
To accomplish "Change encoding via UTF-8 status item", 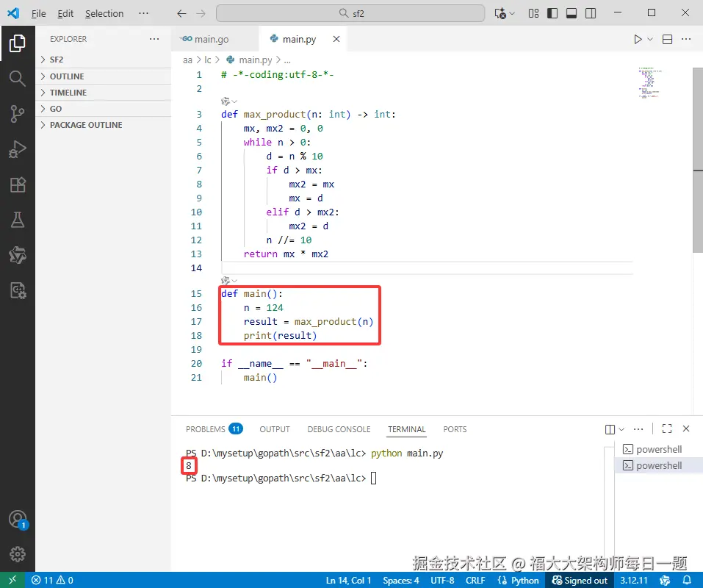I will pyautogui.click(x=442, y=581).
